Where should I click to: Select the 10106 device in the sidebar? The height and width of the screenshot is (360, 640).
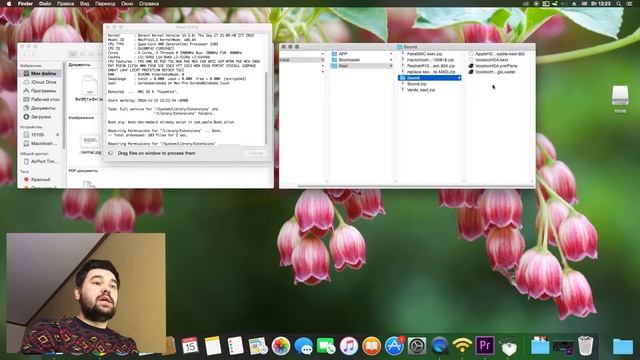(x=38, y=135)
